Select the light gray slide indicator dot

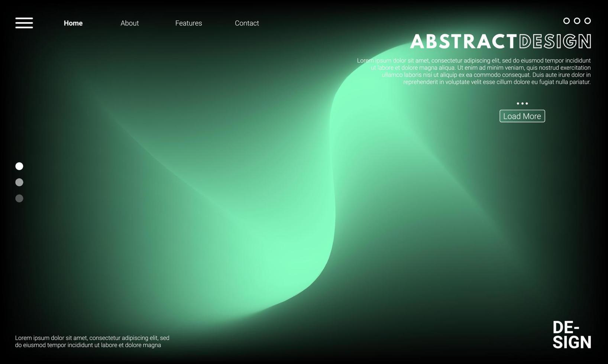pos(19,182)
